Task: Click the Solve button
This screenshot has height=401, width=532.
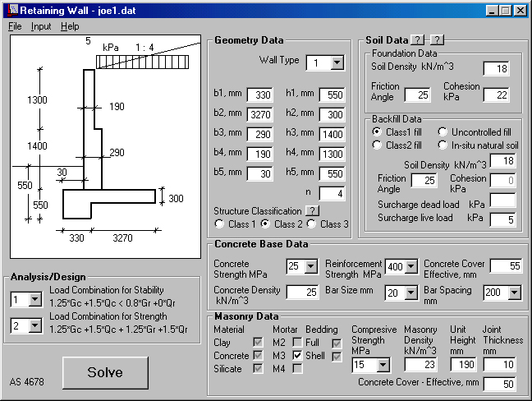Action: [x=105, y=372]
